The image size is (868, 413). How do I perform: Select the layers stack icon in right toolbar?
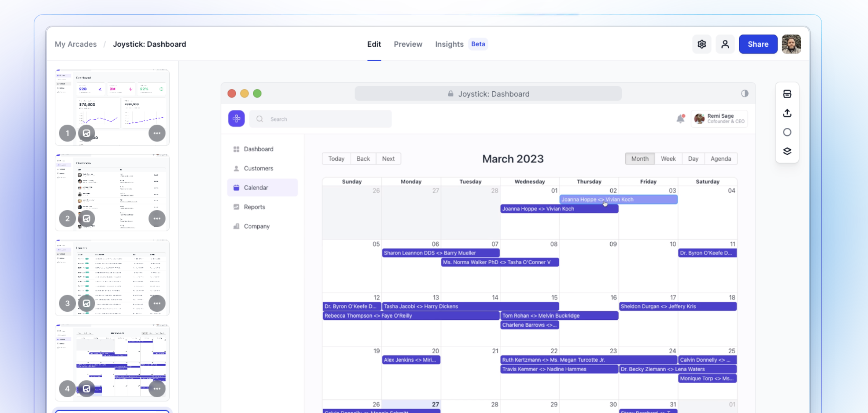pyautogui.click(x=787, y=151)
